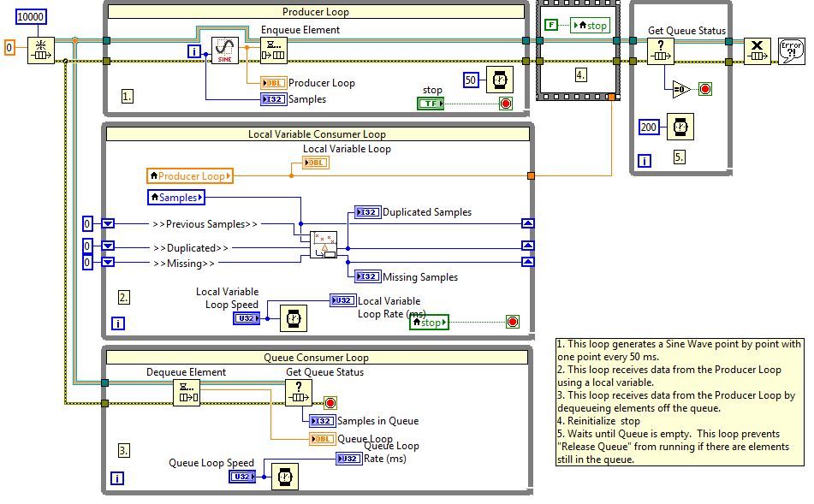
Task: Click the stop local variable in consumer loop
Action: [x=430, y=323]
